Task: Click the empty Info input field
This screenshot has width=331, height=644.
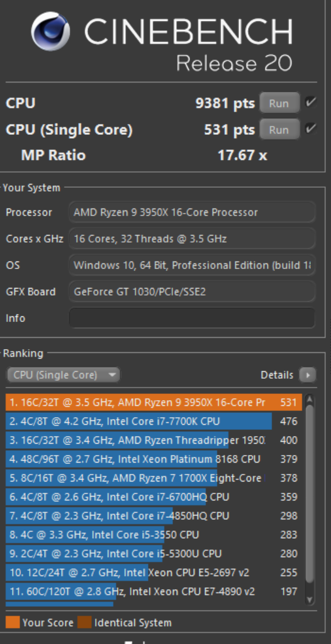Action: [x=192, y=318]
